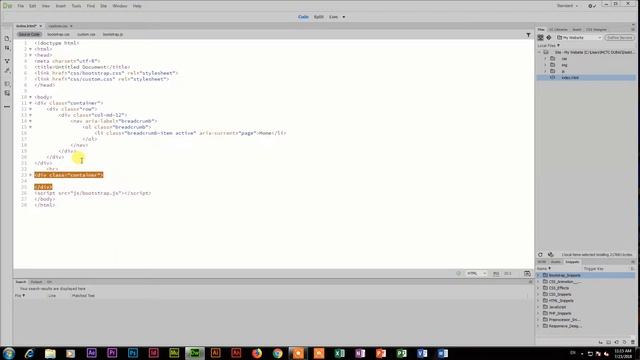Click the Code view button

point(303,17)
